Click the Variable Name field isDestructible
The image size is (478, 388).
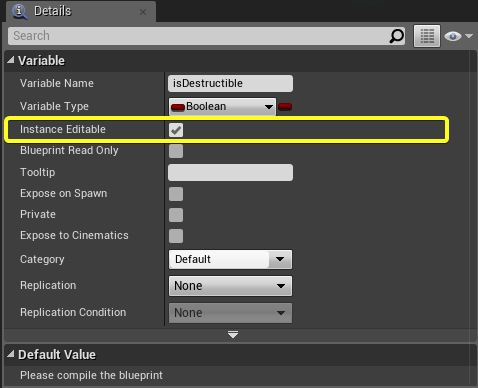tap(230, 83)
